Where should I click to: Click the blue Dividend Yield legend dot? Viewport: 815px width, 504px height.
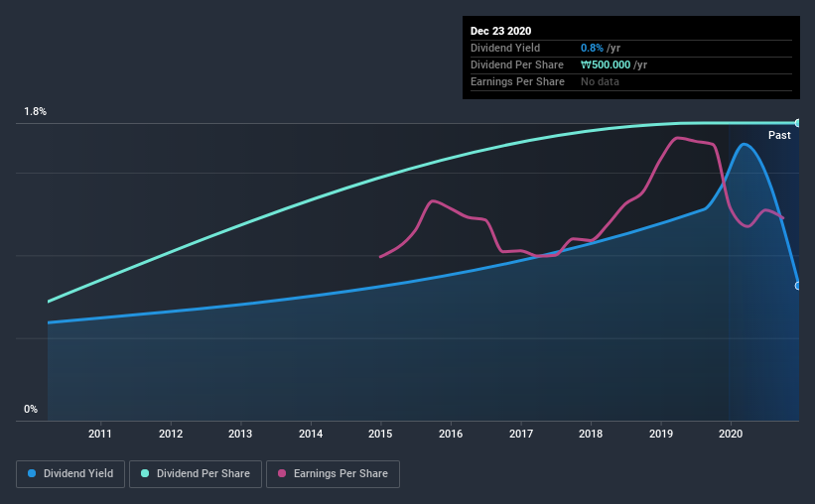(32, 473)
